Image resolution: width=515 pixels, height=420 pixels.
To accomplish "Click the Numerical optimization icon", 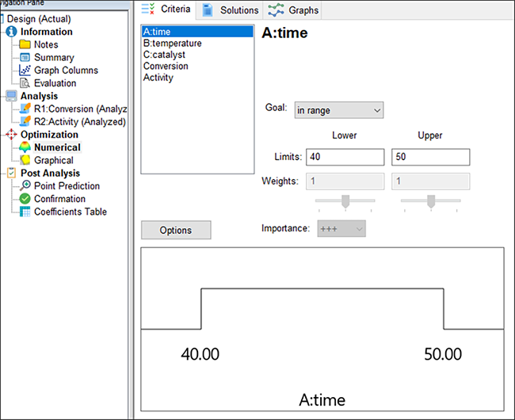I will click(25, 147).
